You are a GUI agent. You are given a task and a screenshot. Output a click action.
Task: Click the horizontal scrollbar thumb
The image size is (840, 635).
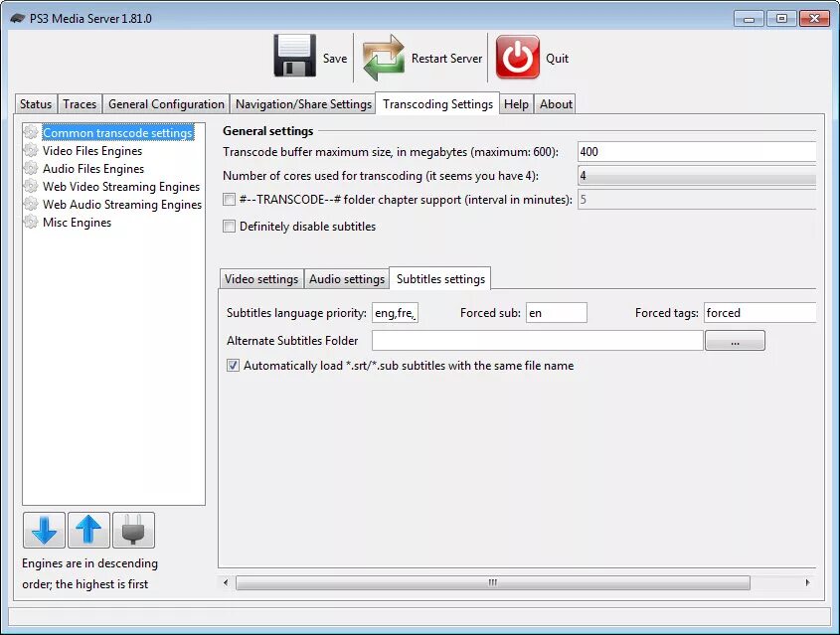point(493,582)
